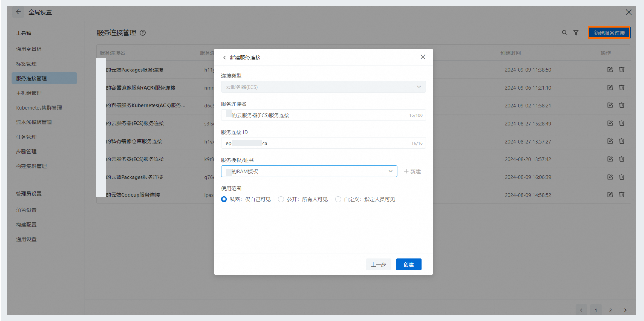The image size is (644, 321).
Task: Click the + 新建 authorization link
Action: pos(412,172)
